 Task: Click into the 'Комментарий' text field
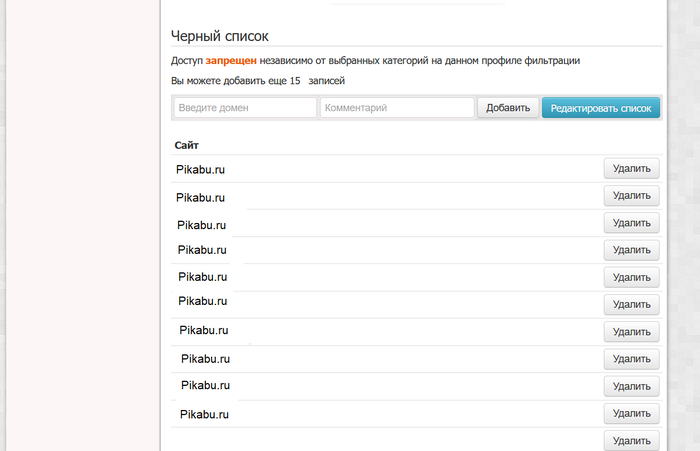(397, 108)
